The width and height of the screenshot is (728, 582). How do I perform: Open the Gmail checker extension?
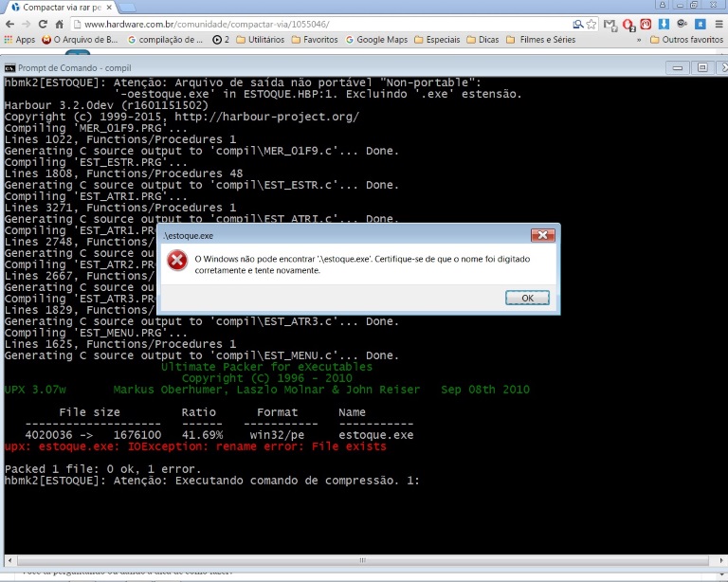610,25
